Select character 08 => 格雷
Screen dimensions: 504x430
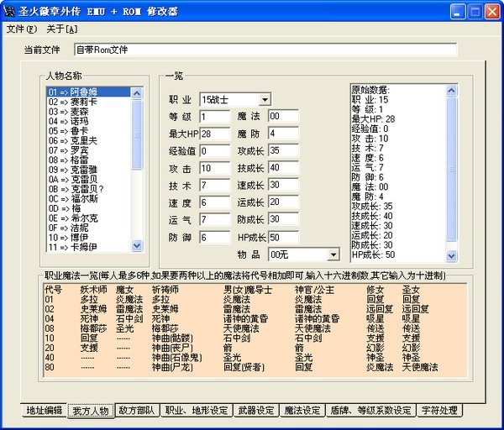[x=89, y=160]
